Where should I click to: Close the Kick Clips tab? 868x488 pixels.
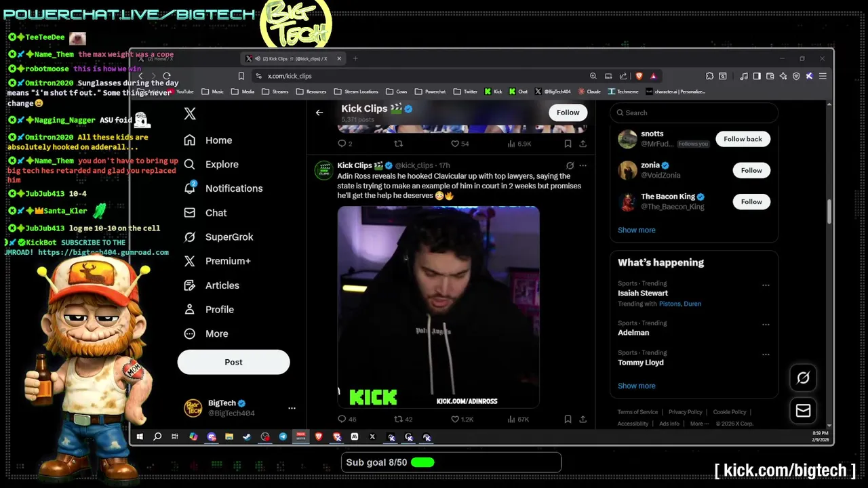click(340, 58)
